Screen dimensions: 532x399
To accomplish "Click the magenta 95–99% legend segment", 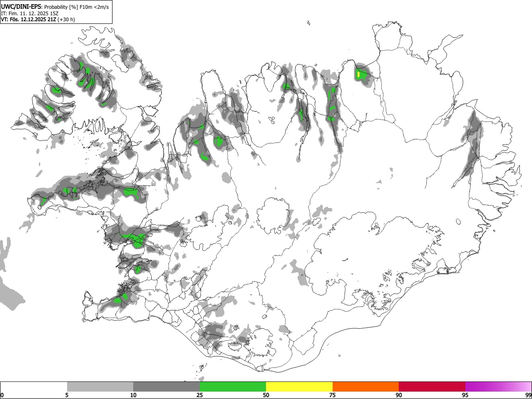I will pos(498,387).
